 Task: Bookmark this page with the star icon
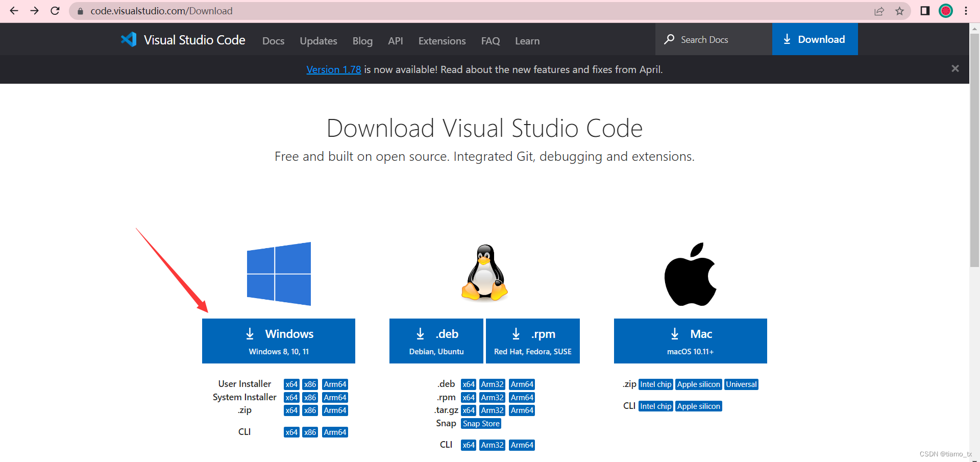tap(899, 11)
